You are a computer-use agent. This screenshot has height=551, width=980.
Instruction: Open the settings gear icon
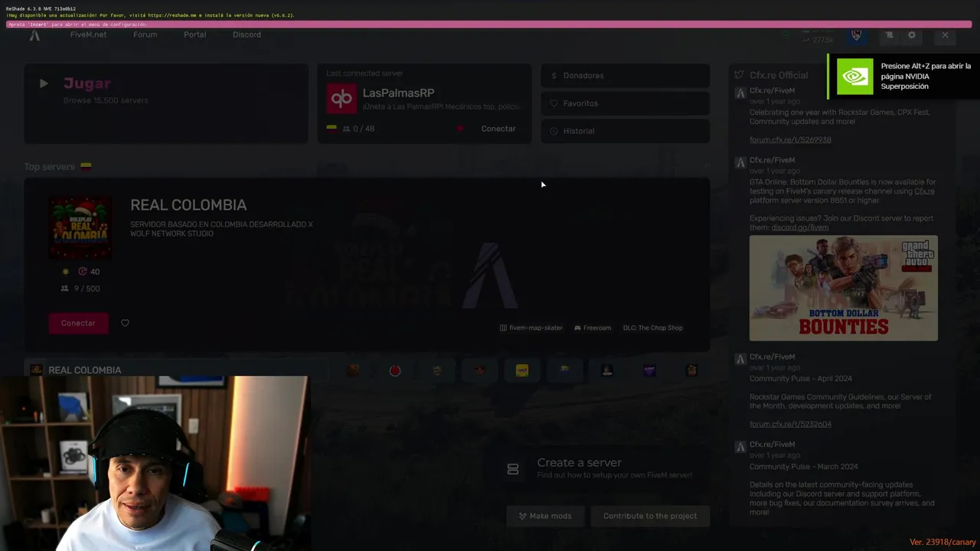[911, 35]
